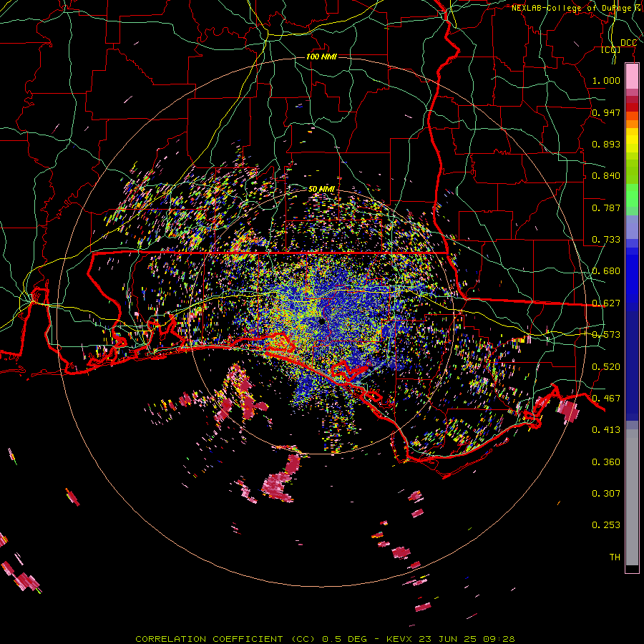This screenshot has height=644, width=644.
Task: Select the 0.360 scale value
Action: point(606,462)
